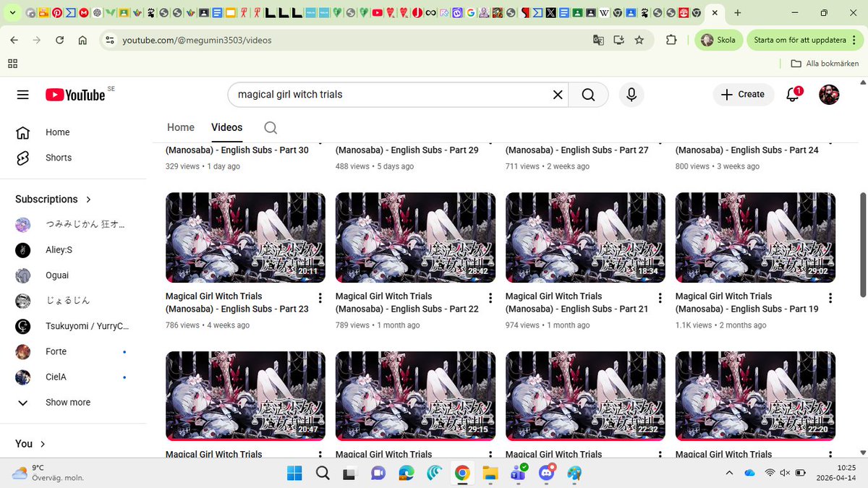Open the Part 21 video title

click(x=576, y=302)
